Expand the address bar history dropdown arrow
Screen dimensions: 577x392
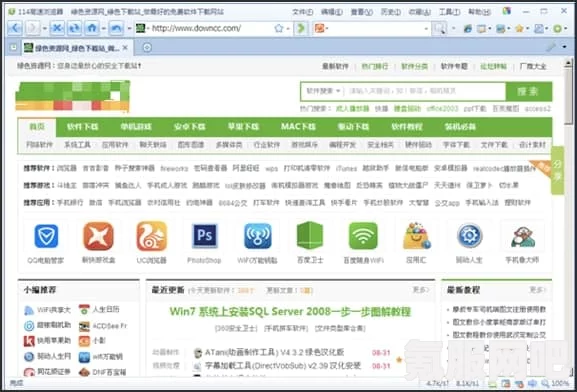[288, 28]
